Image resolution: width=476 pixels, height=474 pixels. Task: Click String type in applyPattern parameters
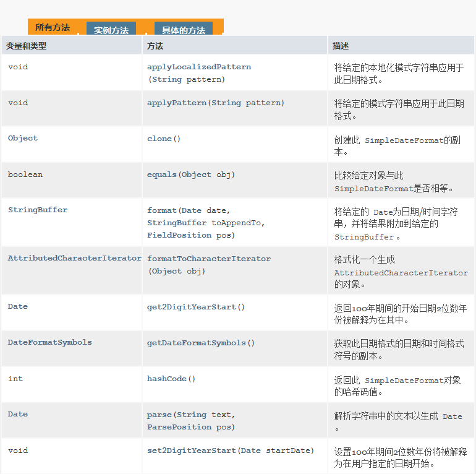(226, 103)
